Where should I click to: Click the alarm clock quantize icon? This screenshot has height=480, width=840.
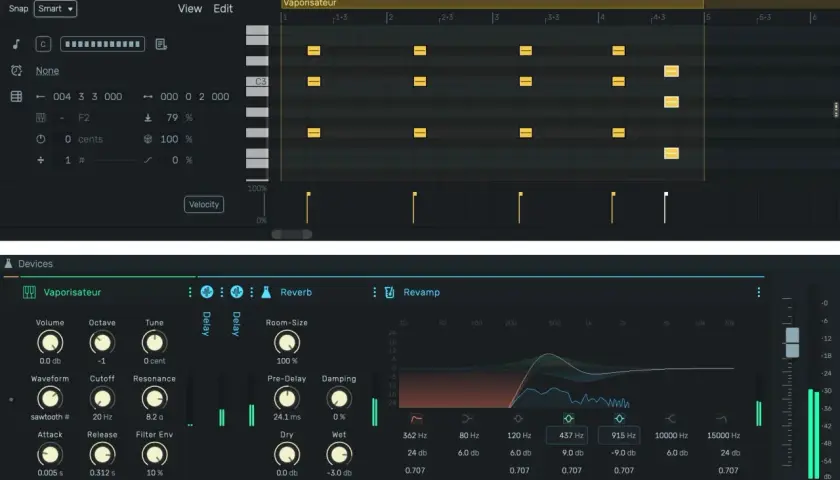point(16,70)
